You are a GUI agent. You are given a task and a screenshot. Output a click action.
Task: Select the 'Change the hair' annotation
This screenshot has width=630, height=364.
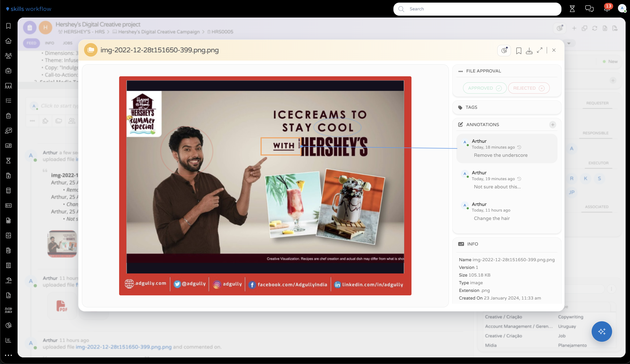(507, 211)
